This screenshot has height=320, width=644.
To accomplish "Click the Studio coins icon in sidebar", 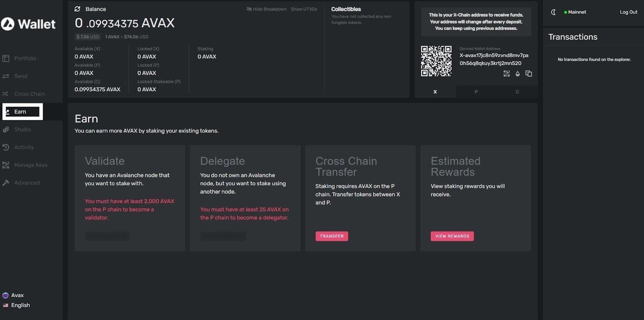I will pos(6,129).
